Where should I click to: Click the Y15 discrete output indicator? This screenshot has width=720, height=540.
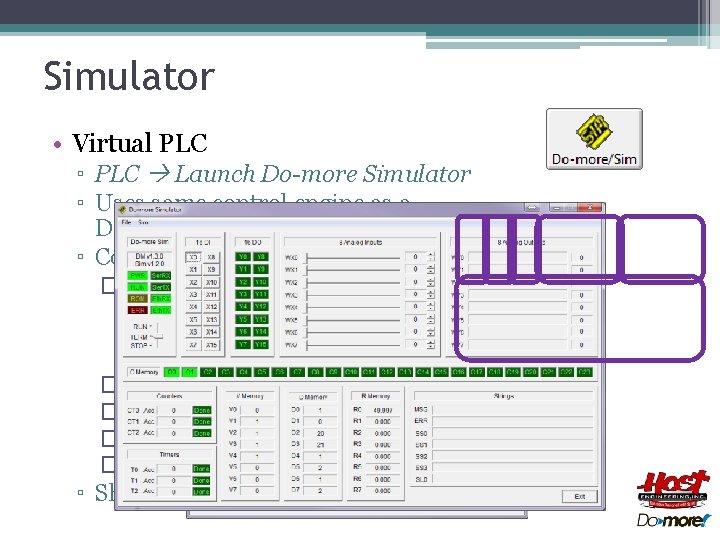coord(261,344)
